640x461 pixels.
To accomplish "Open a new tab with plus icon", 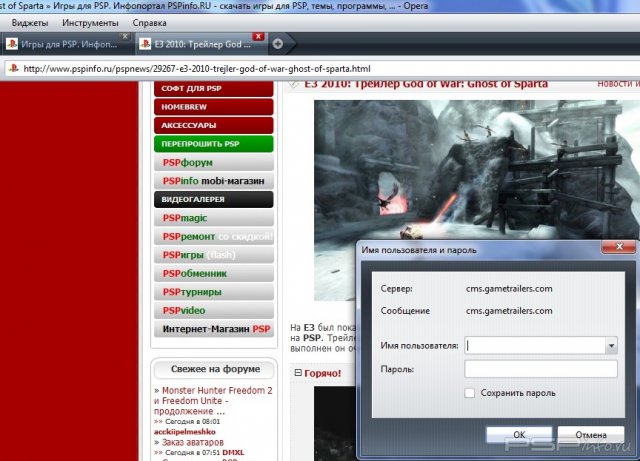I will [277, 43].
